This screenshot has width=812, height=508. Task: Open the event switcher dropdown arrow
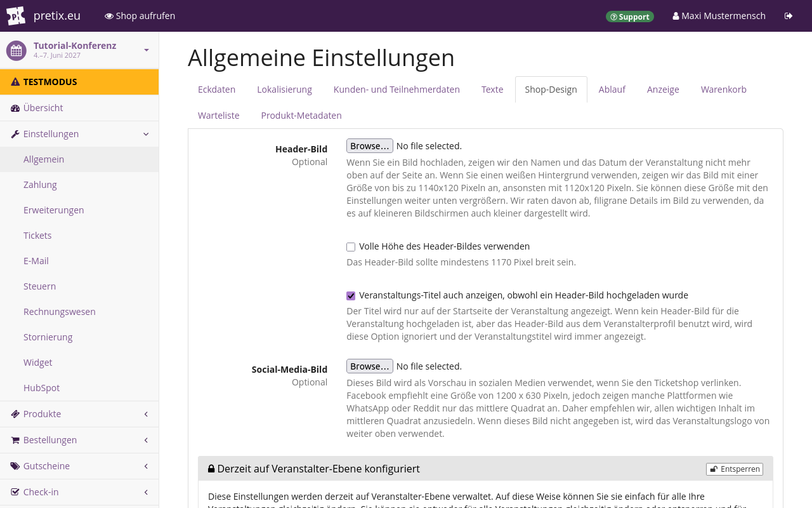point(147,50)
